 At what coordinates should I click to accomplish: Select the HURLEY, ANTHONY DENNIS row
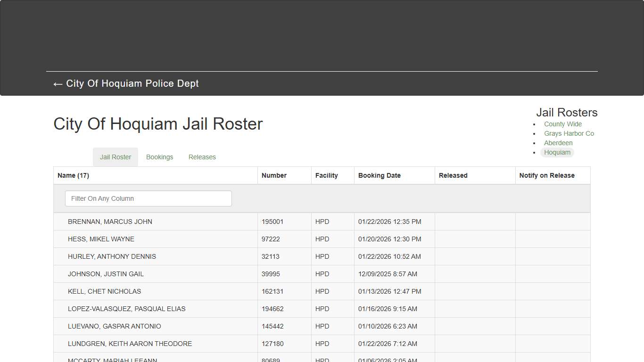tap(112, 256)
